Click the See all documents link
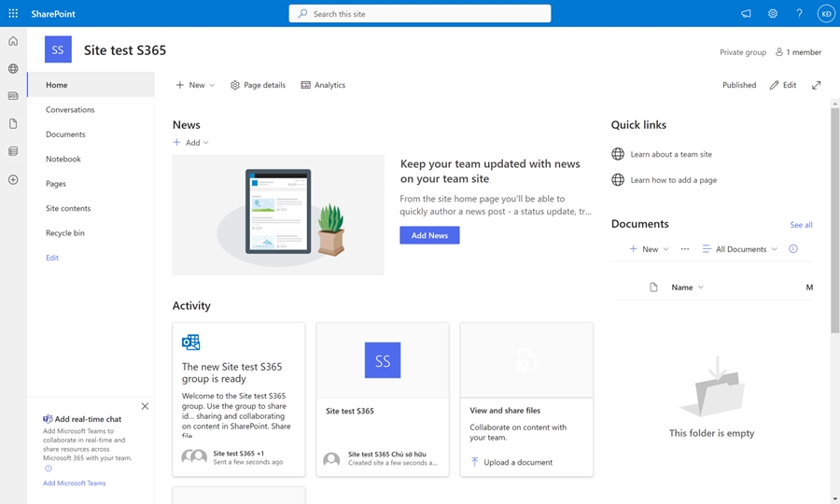Viewport: 840px width, 504px height. (x=801, y=225)
